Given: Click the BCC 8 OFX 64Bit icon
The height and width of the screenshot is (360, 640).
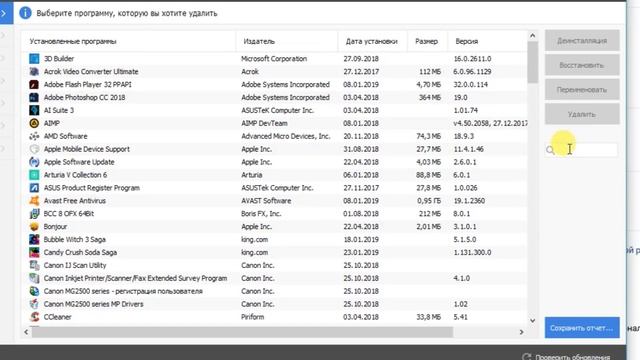Looking at the screenshot, I should tap(34, 213).
